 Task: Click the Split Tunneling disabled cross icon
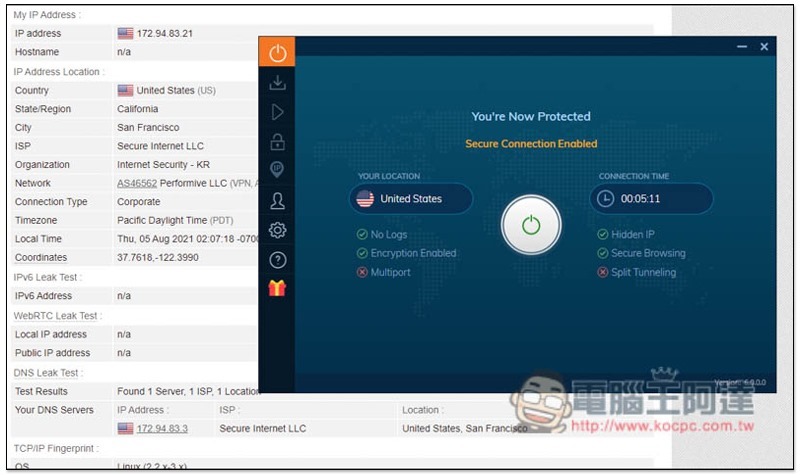[x=603, y=272]
